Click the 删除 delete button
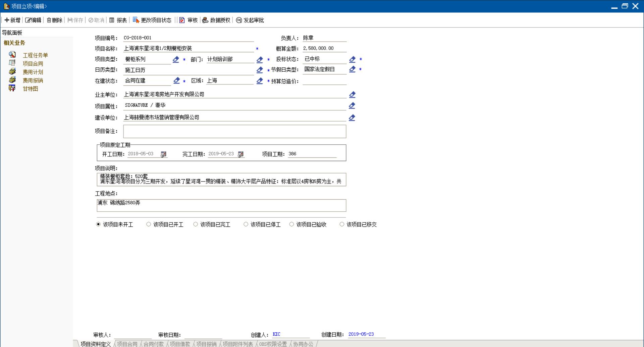Screen dimensions: 644x347 54,20
